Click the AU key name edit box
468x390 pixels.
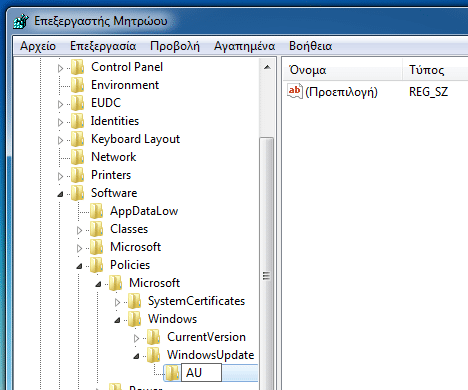[201, 373]
